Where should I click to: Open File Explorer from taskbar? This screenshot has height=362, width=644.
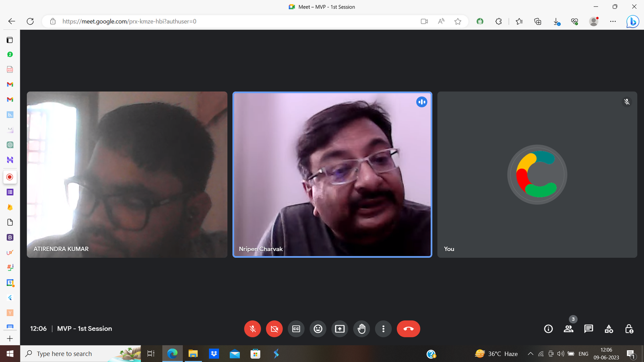point(193,354)
